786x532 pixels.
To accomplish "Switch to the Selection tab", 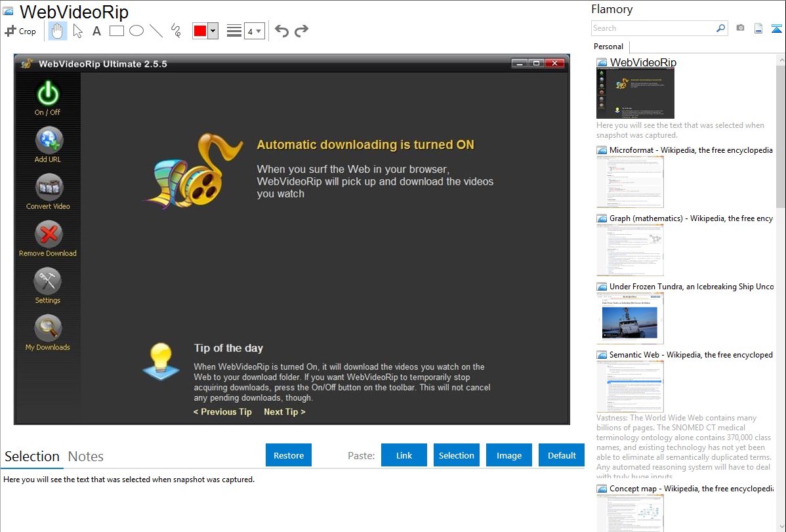I will tap(32, 457).
